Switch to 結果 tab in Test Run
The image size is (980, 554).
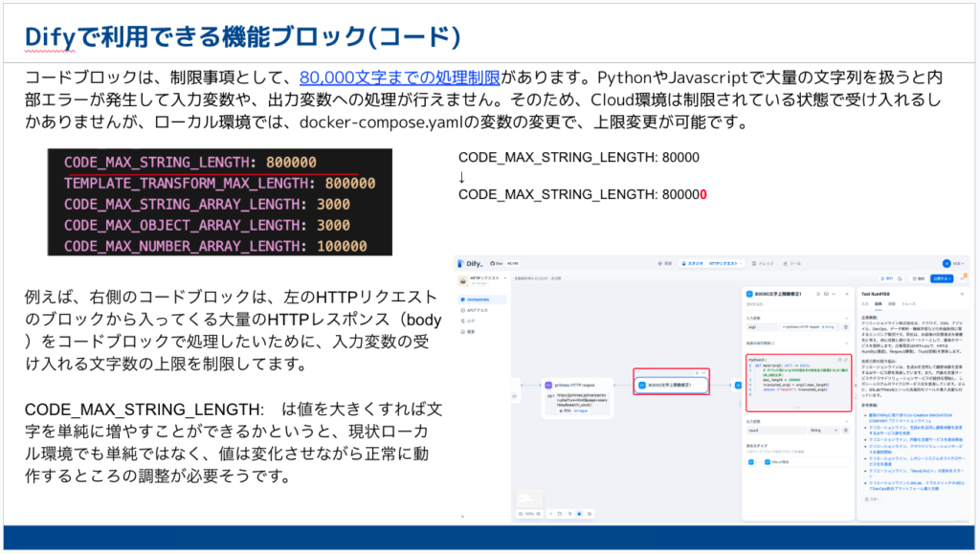click(879, 304)
